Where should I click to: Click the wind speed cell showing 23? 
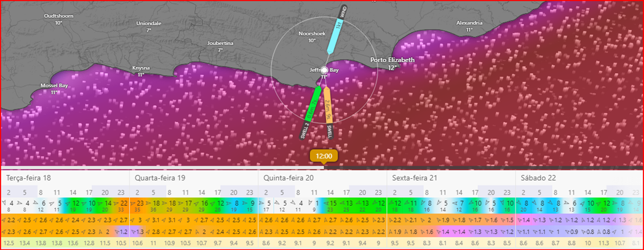coord(140,203)
